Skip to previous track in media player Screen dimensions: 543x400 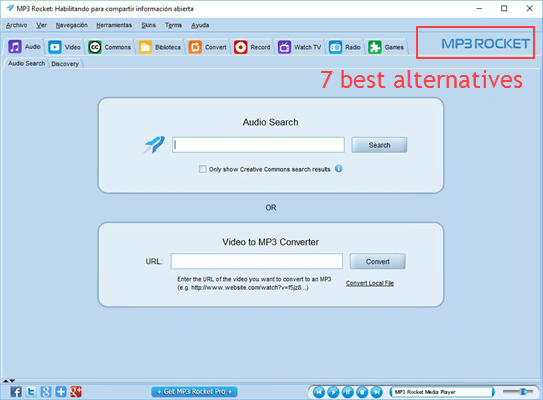click(x=319, y=392)
